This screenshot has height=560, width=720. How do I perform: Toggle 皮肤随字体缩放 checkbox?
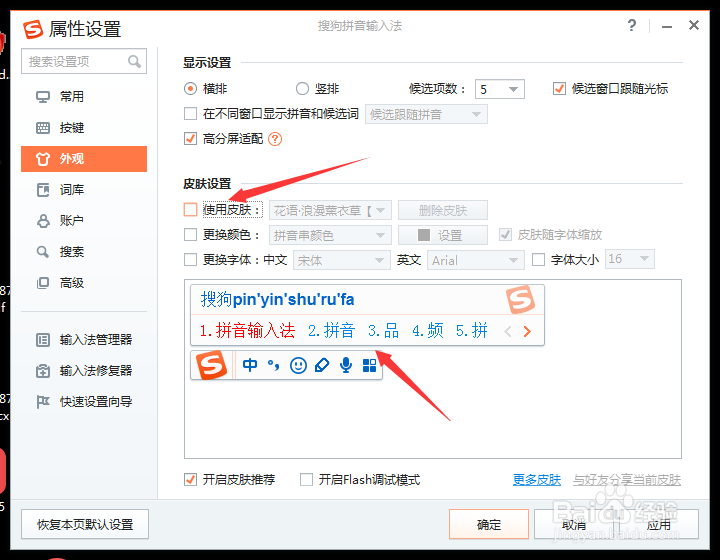coord(506,235)
